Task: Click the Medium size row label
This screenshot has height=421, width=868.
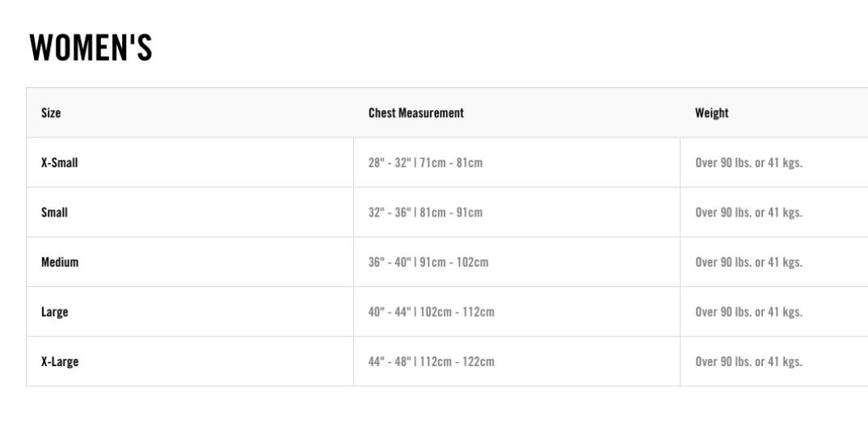Action: click(x=60, y=263)
